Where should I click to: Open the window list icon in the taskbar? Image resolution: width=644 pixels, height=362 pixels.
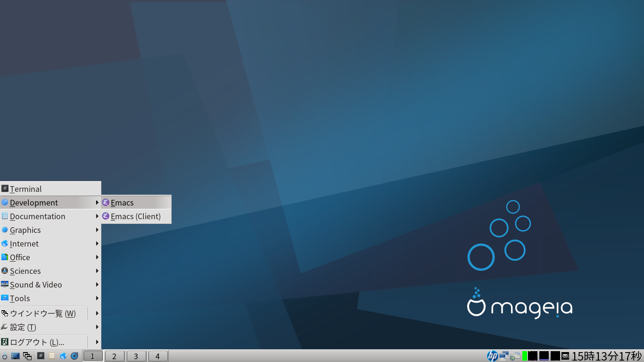(27, 356)
